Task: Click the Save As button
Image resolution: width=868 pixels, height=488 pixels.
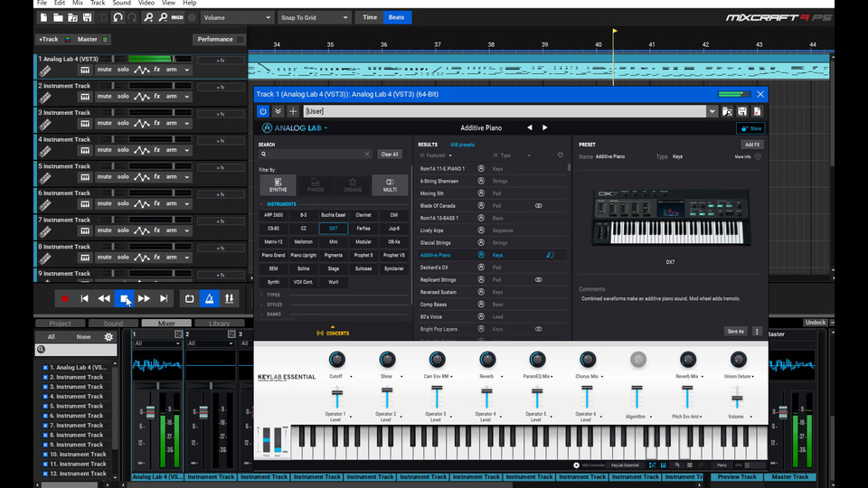Action: (736, 332)
